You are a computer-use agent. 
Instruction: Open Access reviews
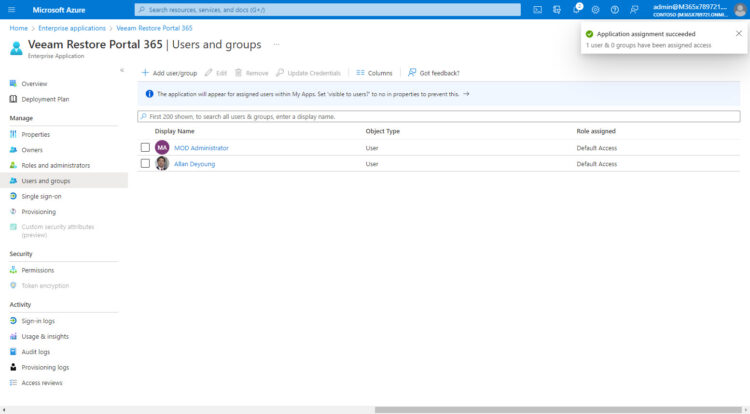pyautogui.click(x=42, y=383)
